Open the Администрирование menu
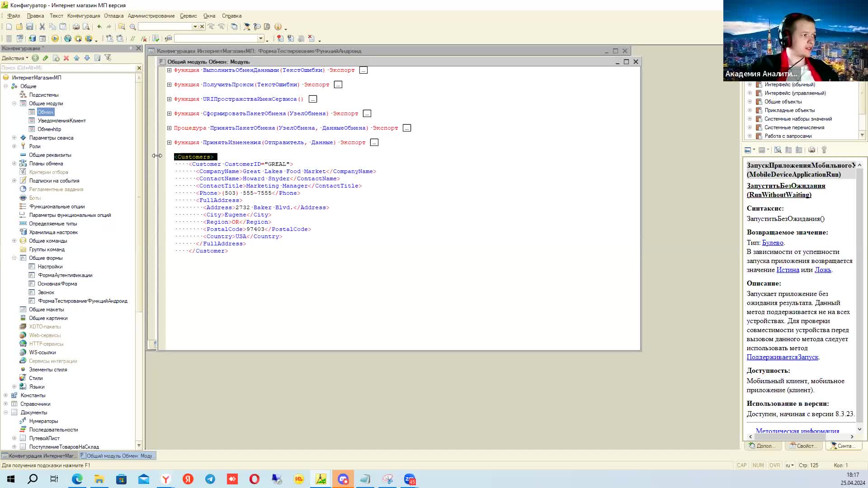 pos(151,16)
